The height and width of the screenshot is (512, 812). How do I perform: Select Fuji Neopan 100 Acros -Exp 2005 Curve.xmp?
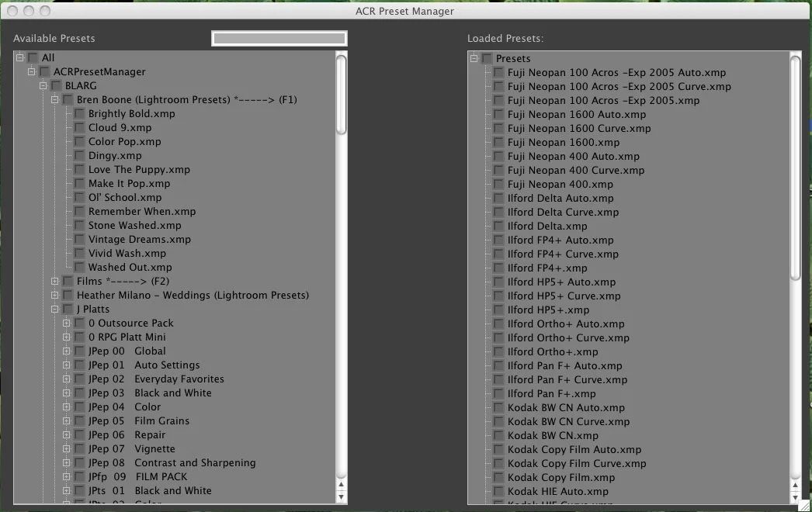(619, 86)
